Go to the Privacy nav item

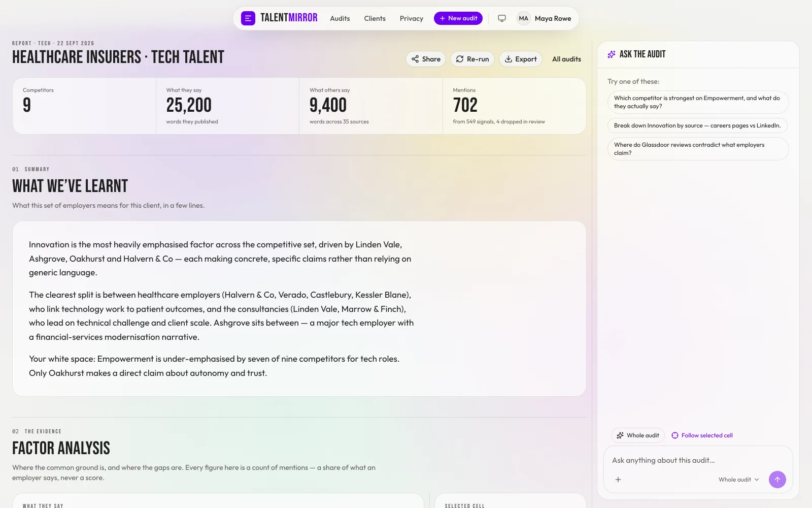[x=412, y=18]
